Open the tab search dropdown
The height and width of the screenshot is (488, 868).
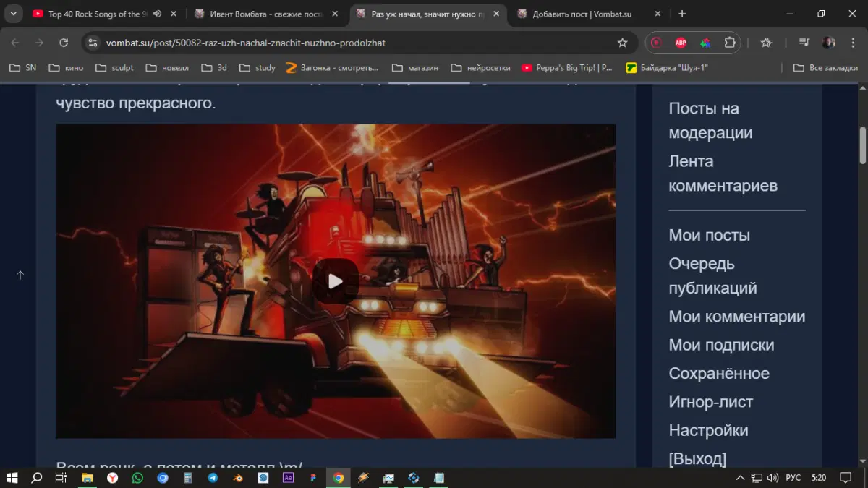pos(13,14)
